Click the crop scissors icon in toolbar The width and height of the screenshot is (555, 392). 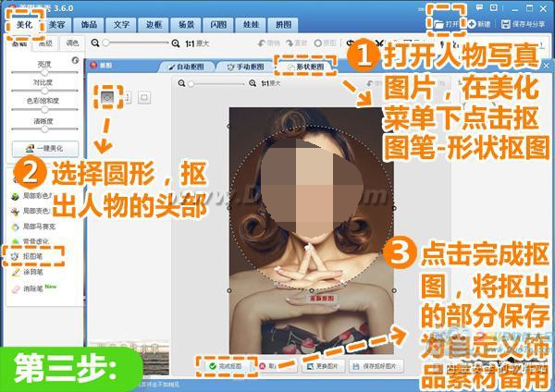(x=379, y=43)
